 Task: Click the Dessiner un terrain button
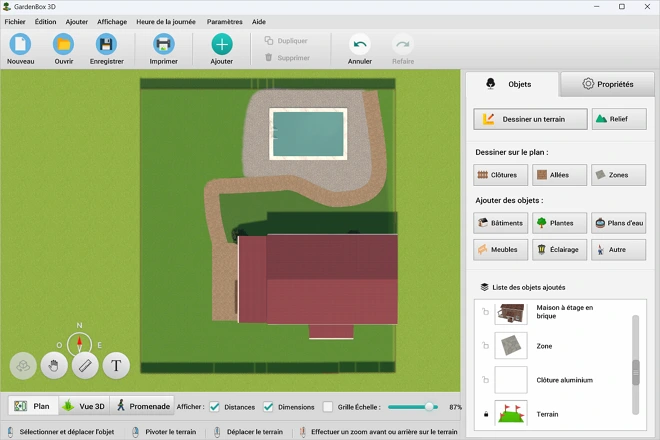tap(530, 119)
